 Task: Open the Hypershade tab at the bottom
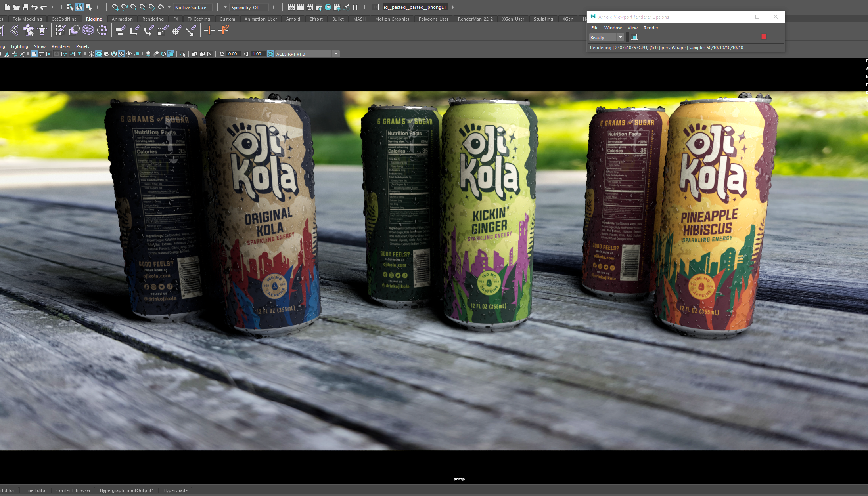coord(175,490)
